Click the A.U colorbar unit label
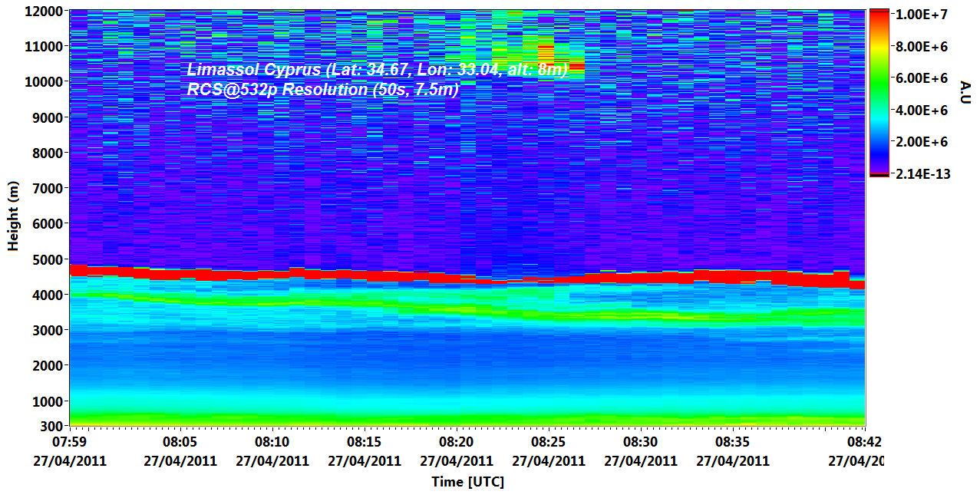 pos(965,91)
